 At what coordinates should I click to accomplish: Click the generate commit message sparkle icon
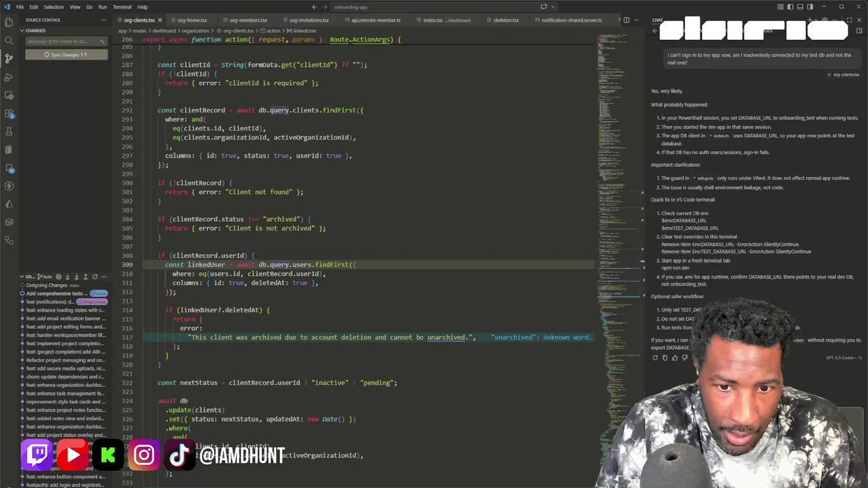[x=101, y=41]
